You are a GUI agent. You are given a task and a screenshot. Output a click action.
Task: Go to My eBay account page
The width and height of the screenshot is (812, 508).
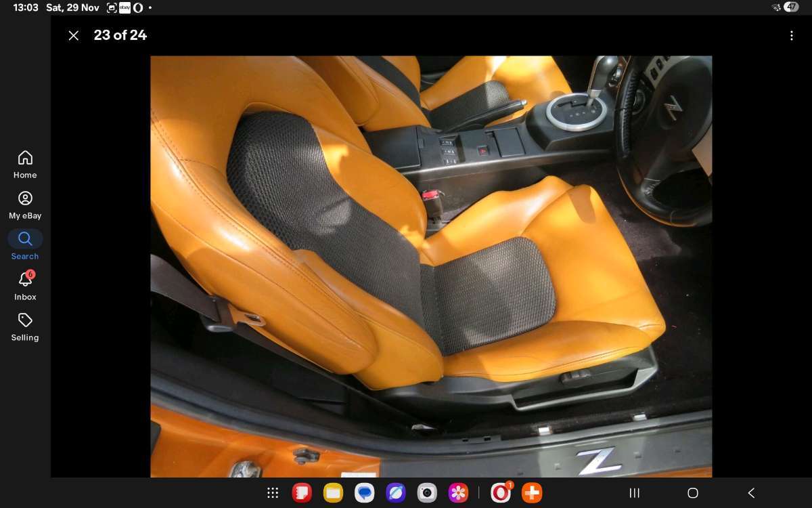(x=25, y=205)
